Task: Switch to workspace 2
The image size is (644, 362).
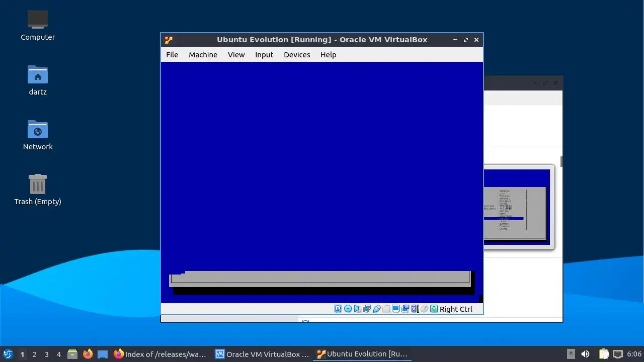Action: tap(34, 354)
